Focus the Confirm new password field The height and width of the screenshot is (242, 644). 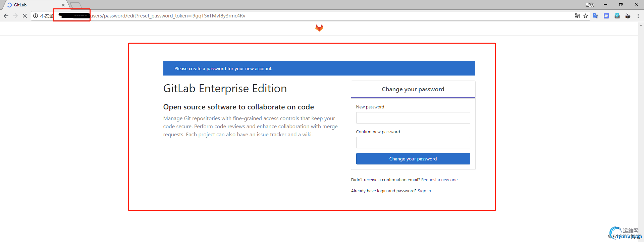pyautogui.click(x=413, y=143)
